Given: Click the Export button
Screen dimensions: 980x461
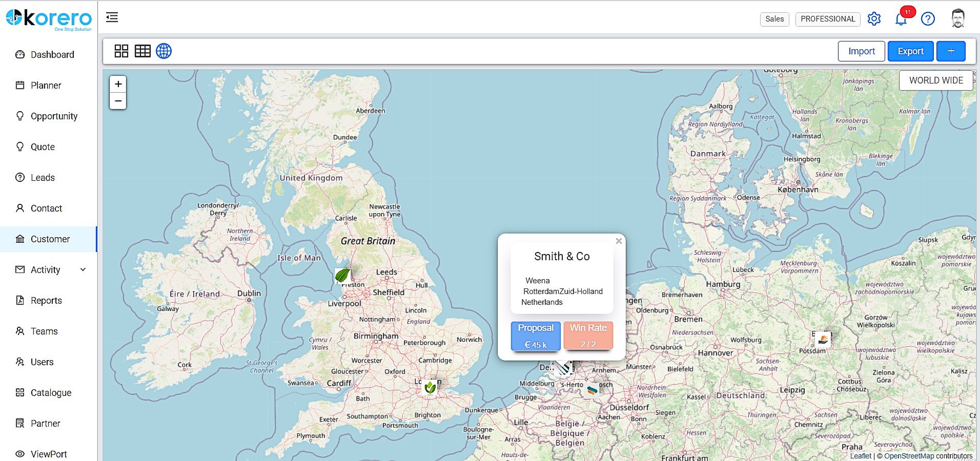Looking at the screenshot, I should pos(911,51).
